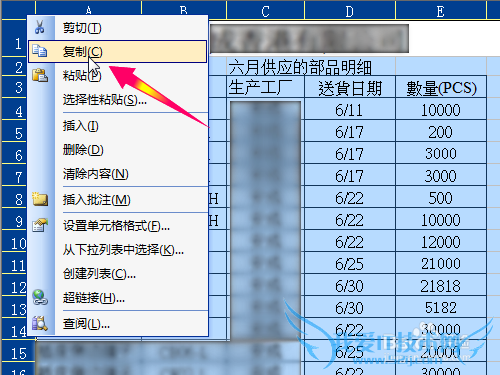The image size is (500, 375).
Task: Click the Copy pages icon
Action: (40, 51)
